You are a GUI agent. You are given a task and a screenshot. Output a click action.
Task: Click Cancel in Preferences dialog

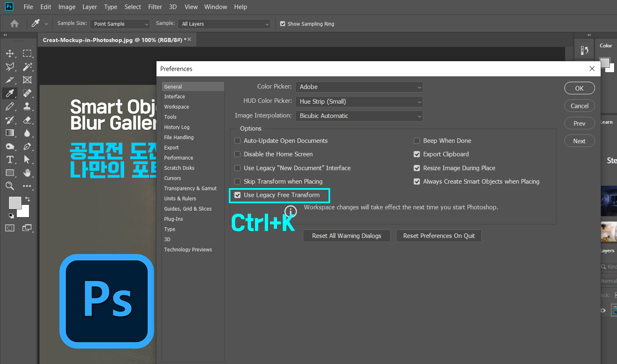tap(579, 106)
